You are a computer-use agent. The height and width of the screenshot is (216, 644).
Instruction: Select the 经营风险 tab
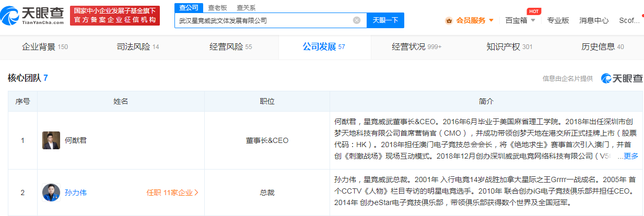pyautogui.click(x=231, y=47)
